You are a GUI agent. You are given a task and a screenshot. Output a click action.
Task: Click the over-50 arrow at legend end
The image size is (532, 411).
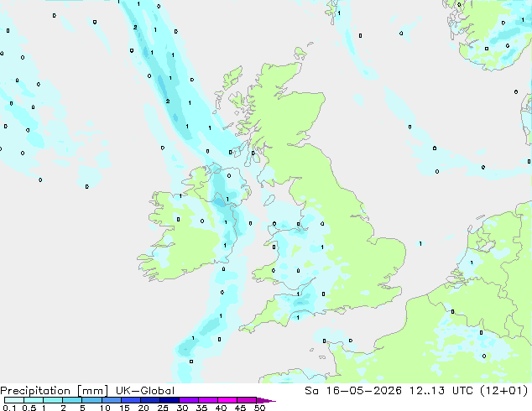coord(266,401)
